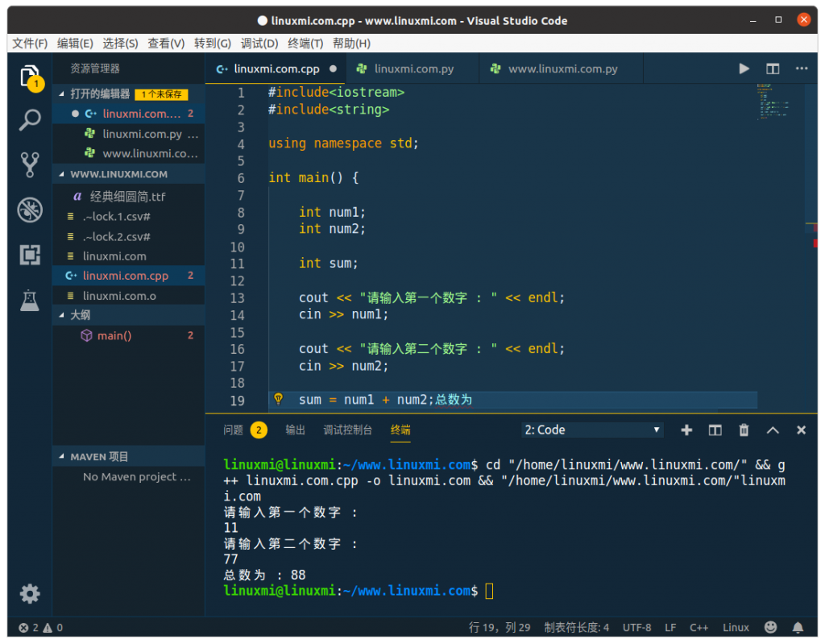Collapse the WWW.LINUXMI.COM folder section
Image resolution: width=825 pixels, height=644 pixels.
tap(61, 174)
